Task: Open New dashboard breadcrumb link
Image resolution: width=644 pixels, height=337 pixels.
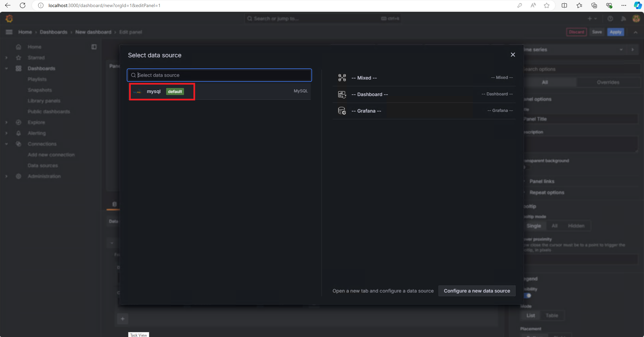Action: pyautogui.click(x=93, y=32)
